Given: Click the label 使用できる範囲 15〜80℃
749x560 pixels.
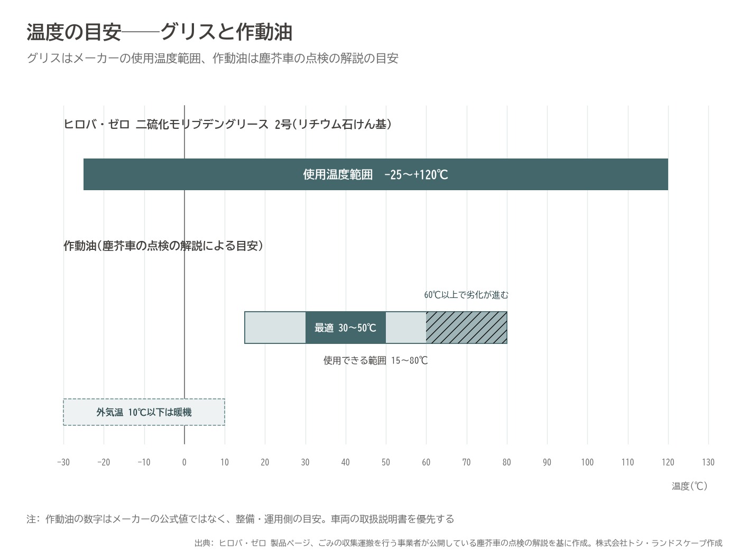Looking at the screenshot, I should pos(376,360).
